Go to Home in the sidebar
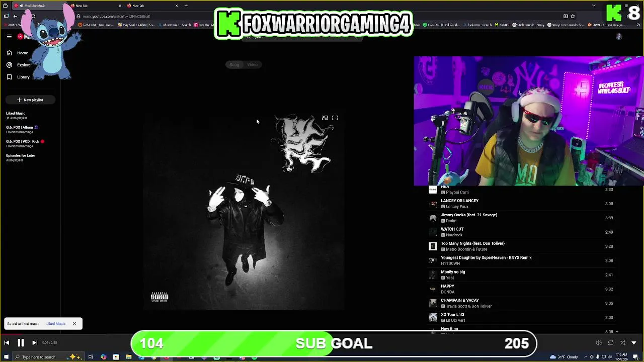 coord(18,53)
